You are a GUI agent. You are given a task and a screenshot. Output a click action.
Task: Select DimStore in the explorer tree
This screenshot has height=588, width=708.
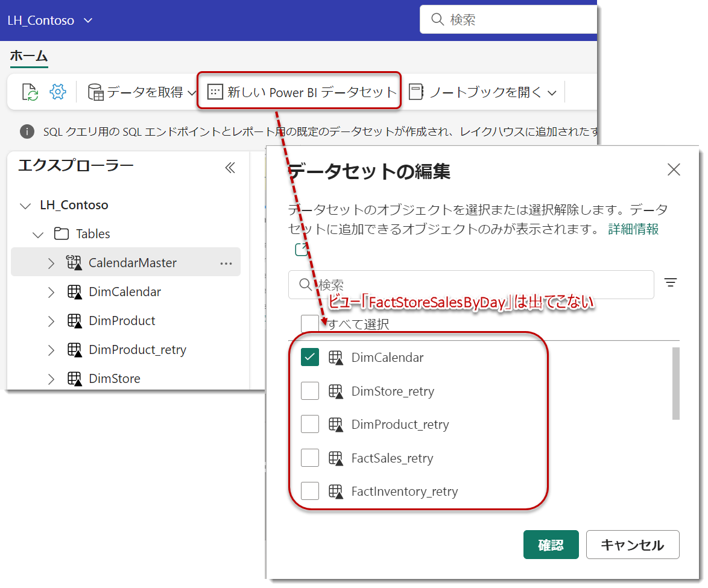[115, 379]
